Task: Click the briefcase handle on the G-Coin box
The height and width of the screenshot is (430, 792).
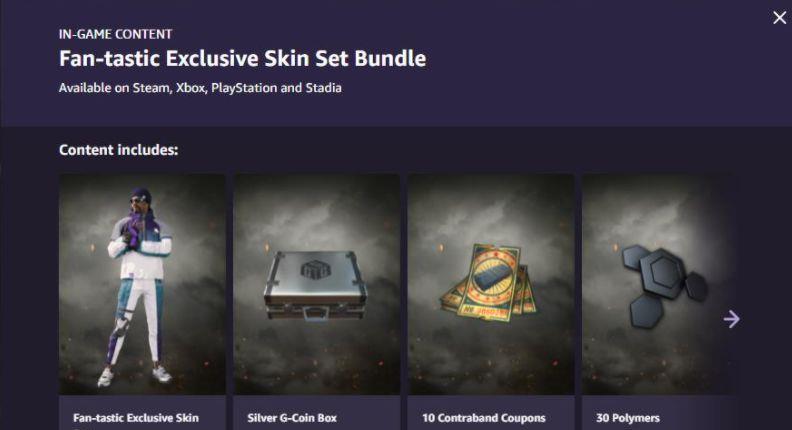Action: (x=316, y=315)
